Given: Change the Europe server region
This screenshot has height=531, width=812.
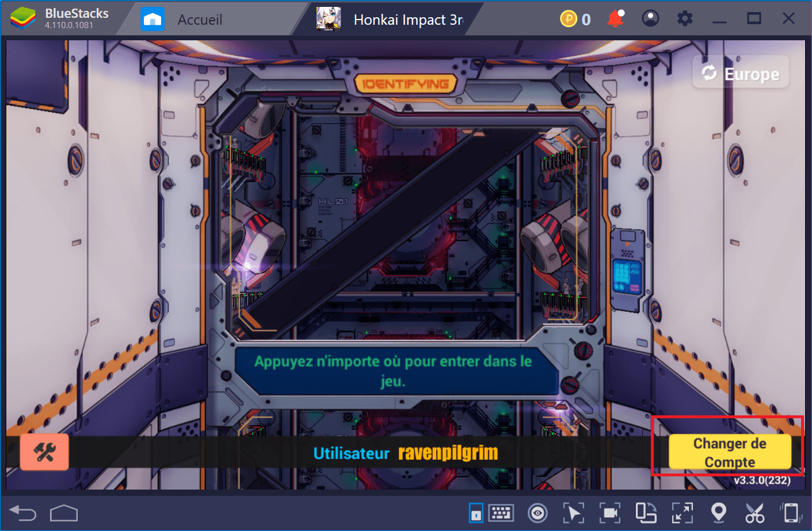Looking at the screenshot, I should (x=741, y=72).
